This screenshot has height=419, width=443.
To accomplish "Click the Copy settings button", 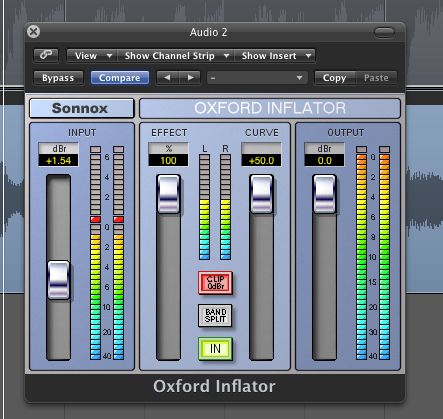I will point(335,78).
